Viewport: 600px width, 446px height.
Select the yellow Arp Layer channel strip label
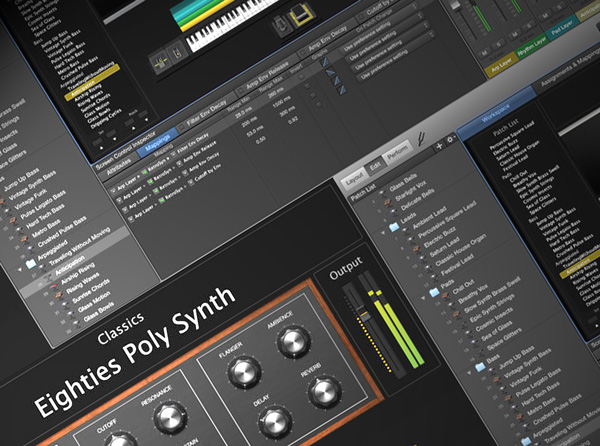[501, 66]
